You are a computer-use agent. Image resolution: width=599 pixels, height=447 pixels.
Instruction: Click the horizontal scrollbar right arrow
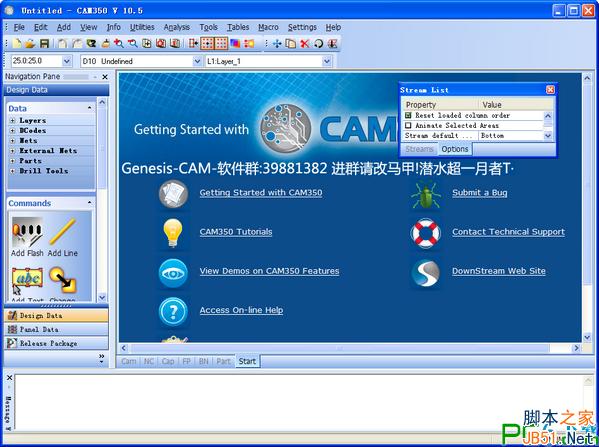click(x=576, y=348)
